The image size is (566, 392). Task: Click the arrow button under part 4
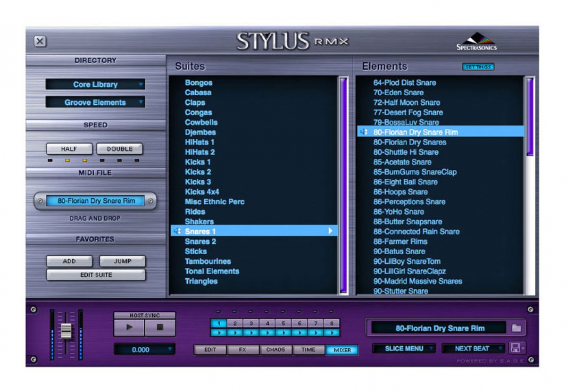(267, 332)
